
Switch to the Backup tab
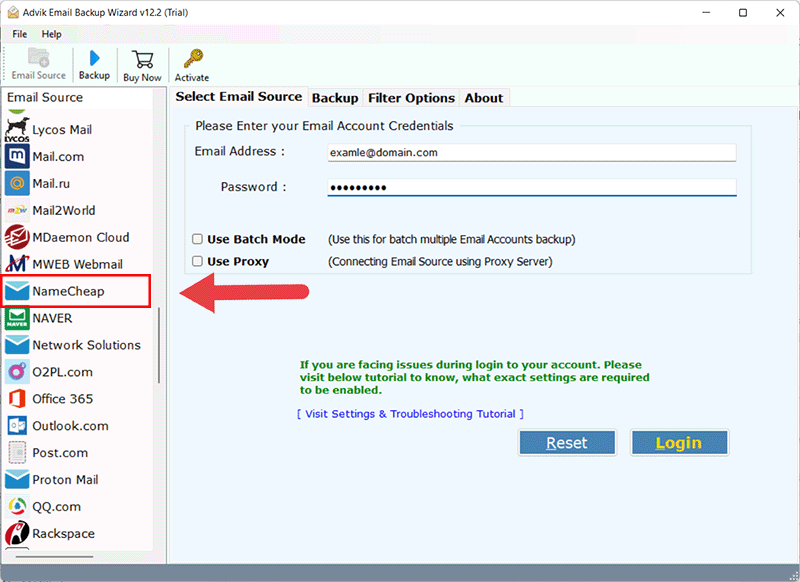tap(335, 98)
